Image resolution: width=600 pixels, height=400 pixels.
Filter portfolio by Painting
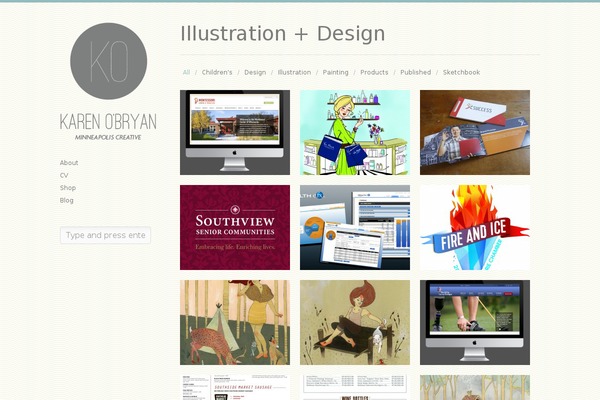pos(336,72)
